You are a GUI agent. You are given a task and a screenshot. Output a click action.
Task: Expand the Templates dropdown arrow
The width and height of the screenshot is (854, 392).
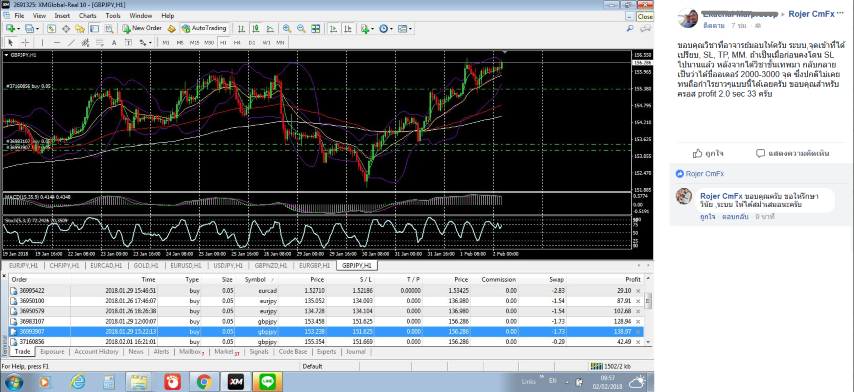point(410,28)
